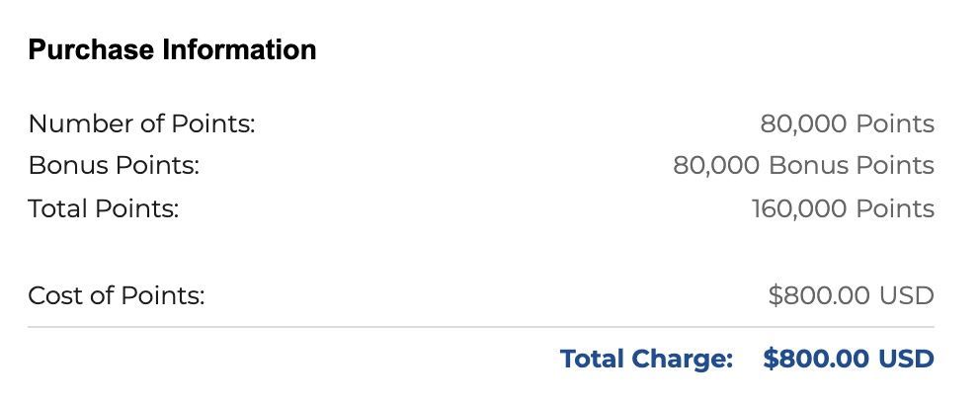Click the blue Total Charge label
This screenshot has height=403, width=980.
tap(646, 360)
